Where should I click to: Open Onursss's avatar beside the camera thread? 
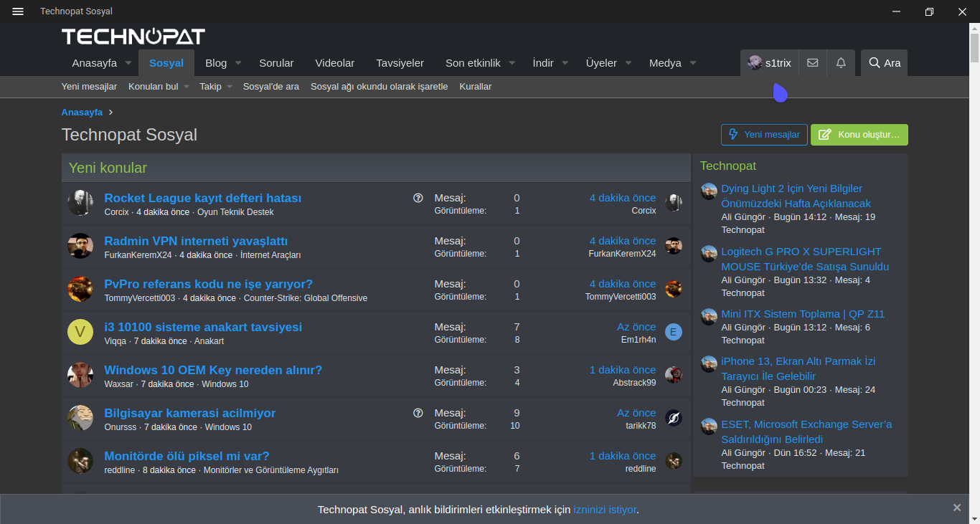pos(80,418)
